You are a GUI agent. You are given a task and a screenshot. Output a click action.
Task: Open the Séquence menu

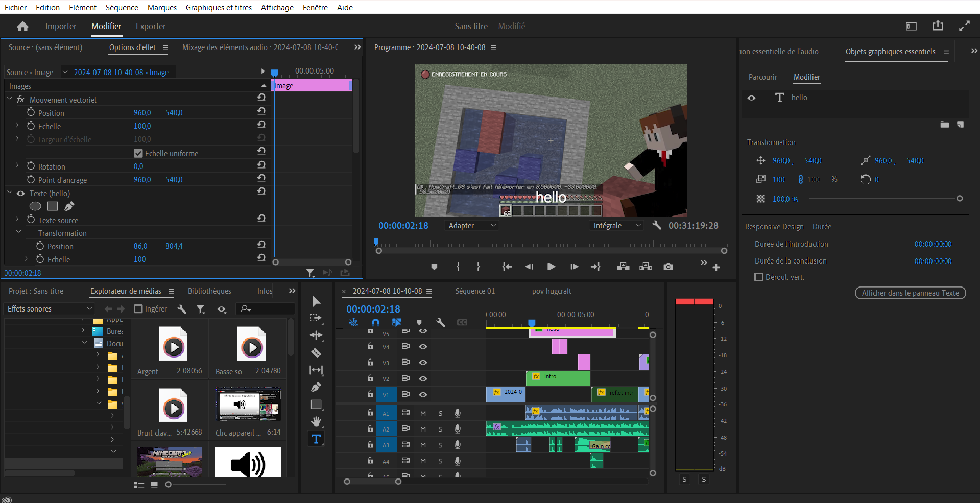pyautogui.click(x=122, y=7)
